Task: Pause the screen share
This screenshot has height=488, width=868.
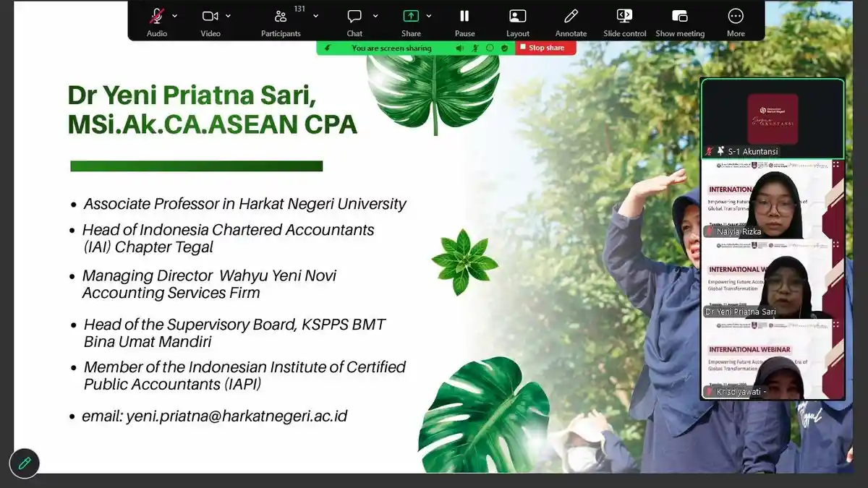Action: 464,16
